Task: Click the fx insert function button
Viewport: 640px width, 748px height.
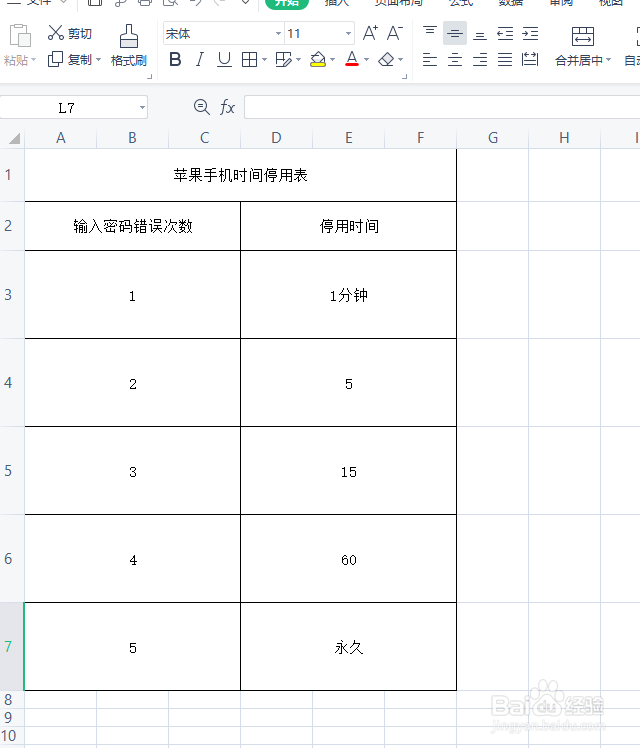Action: click(227, 107)
